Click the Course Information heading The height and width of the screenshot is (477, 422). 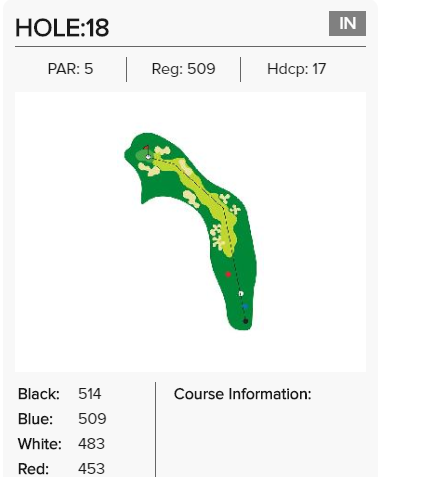pyautogui.click(x=242, y=394)
